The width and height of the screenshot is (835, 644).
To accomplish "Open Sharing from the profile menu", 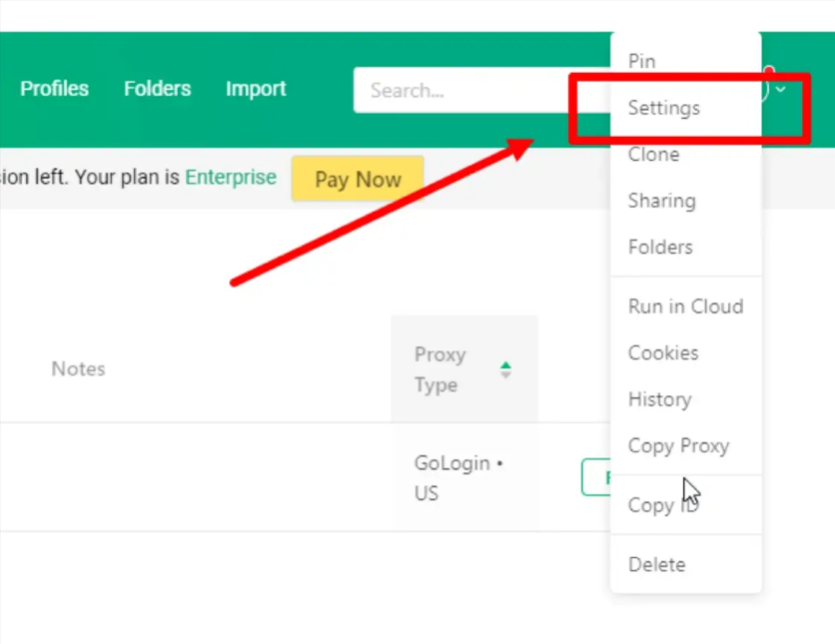I will [661, 201].
